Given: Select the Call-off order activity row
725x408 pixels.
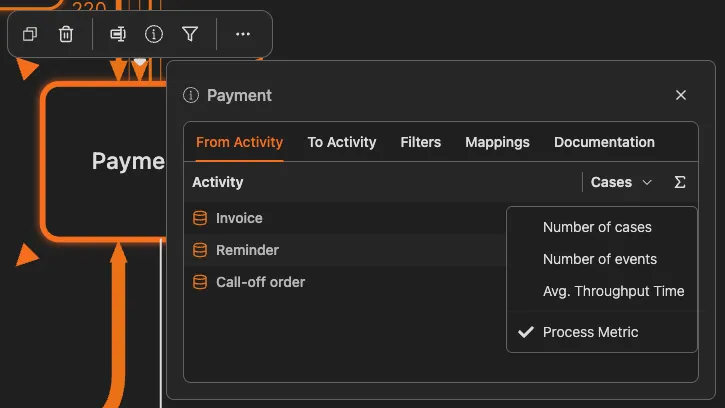Looking at the screenshot, I should pos(260,282).
